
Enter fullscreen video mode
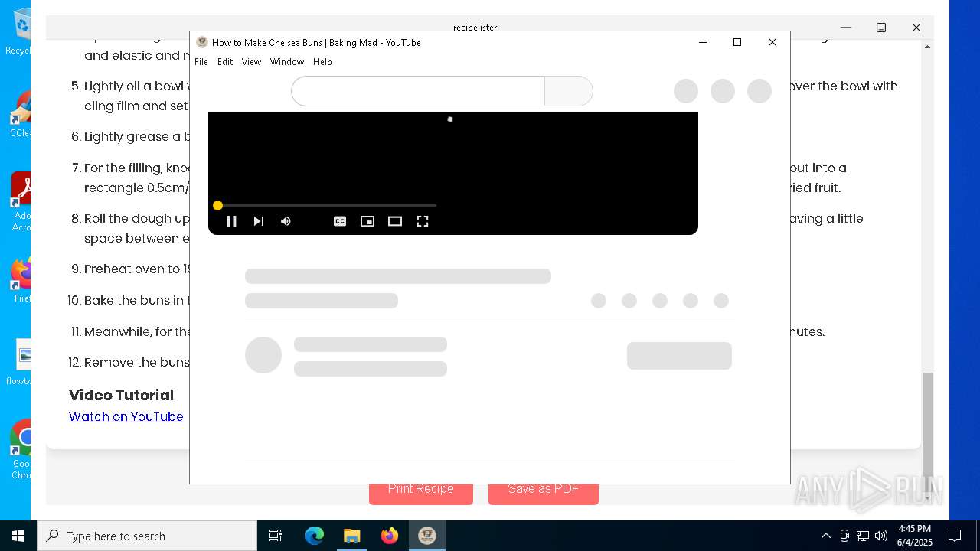tap(423, 221)
